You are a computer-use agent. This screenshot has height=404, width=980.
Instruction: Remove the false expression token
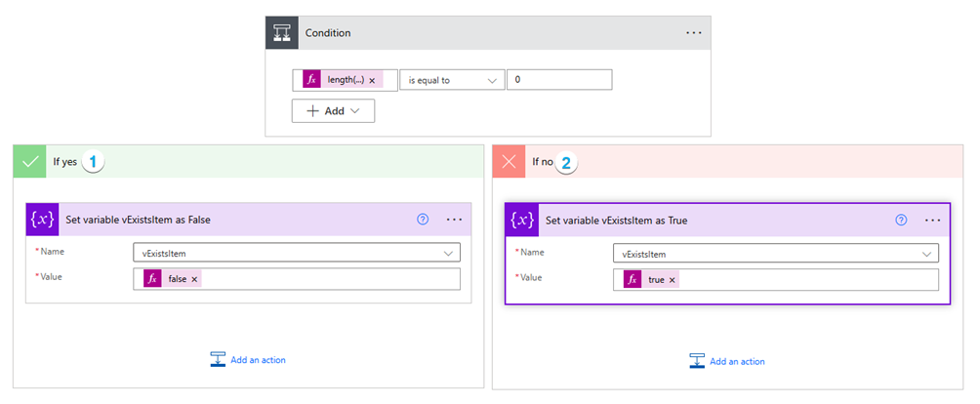(x=194, y=279)
